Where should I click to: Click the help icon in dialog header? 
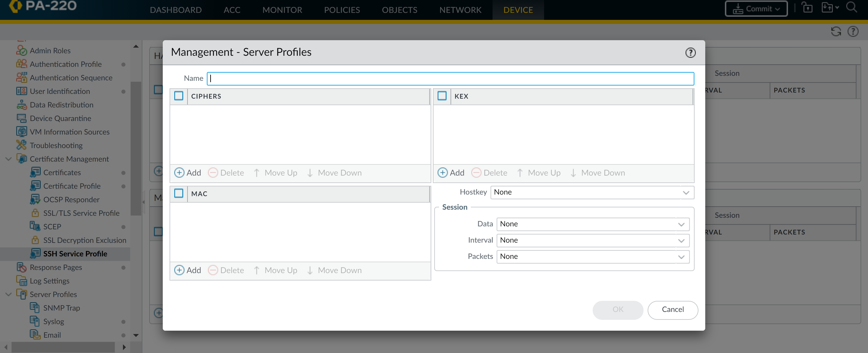690,53
